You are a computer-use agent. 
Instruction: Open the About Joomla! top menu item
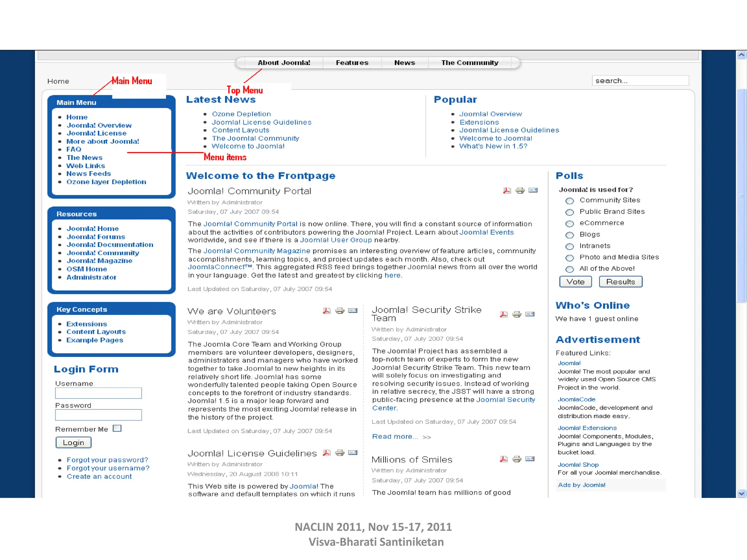284,63
